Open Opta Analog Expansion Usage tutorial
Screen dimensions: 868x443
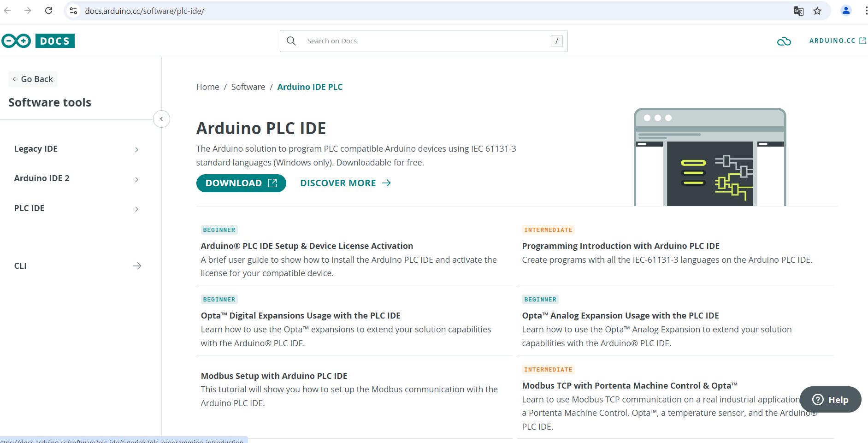620,316
